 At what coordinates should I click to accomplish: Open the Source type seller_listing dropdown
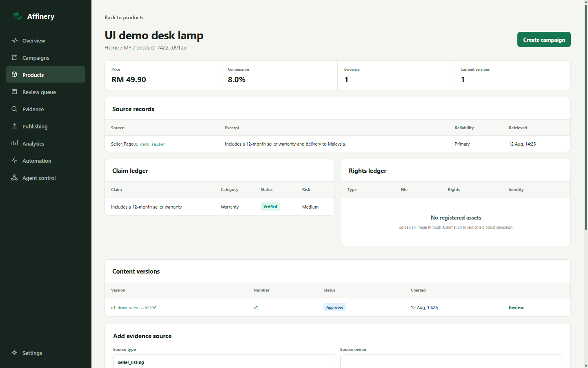click(224, 361)
